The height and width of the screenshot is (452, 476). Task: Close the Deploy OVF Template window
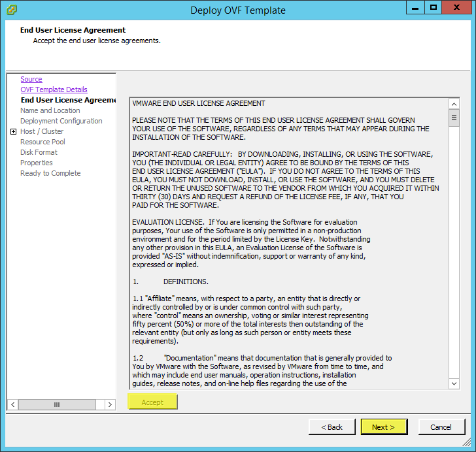point(456,7)
